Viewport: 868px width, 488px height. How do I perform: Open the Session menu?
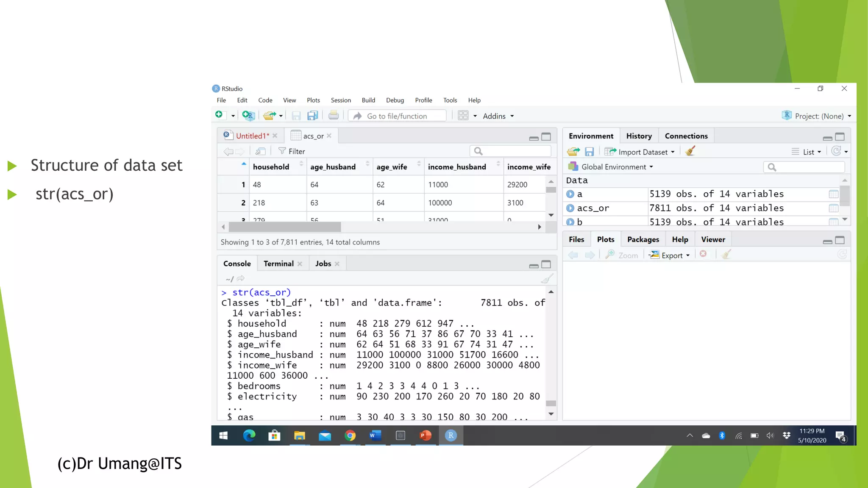pos(341,100)
